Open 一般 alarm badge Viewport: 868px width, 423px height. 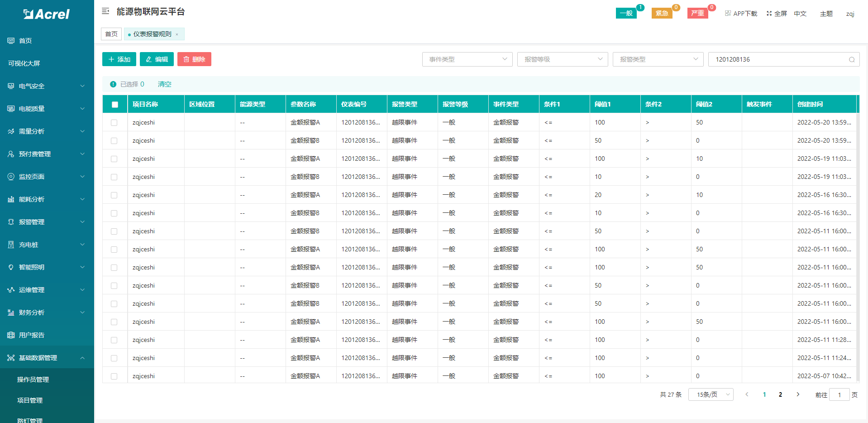626,13
